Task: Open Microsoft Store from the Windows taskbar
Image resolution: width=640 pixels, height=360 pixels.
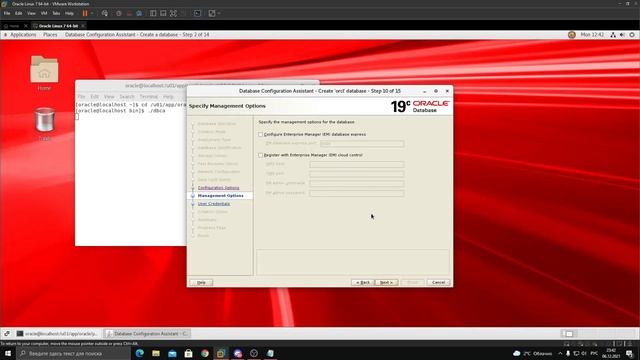Action: 189,353
